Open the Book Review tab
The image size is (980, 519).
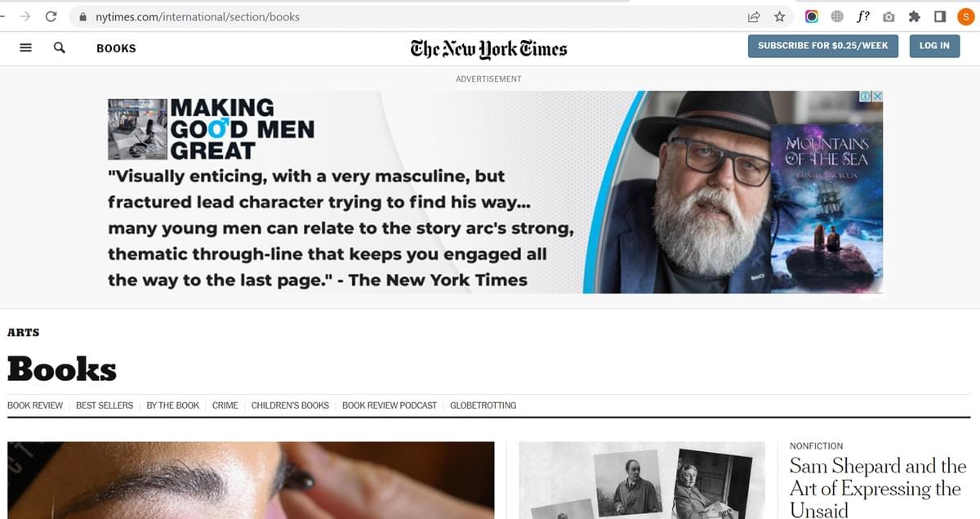tap(35, 405)
